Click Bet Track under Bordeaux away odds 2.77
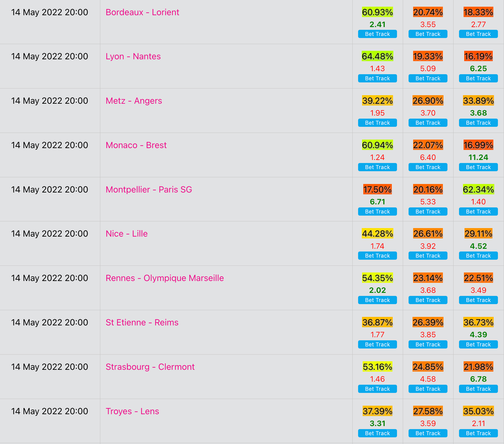504x444 pixels. point(478,34)
